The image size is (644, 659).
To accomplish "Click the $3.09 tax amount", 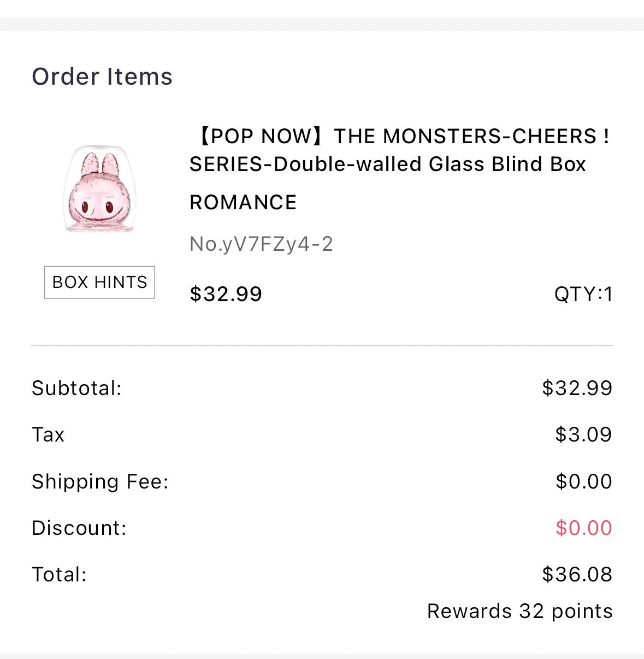I will 583,435.
